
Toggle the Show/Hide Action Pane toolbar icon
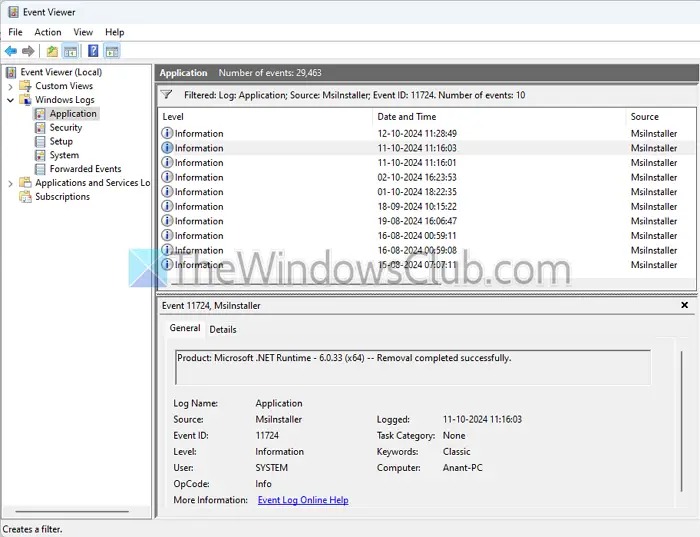[112, 51]
